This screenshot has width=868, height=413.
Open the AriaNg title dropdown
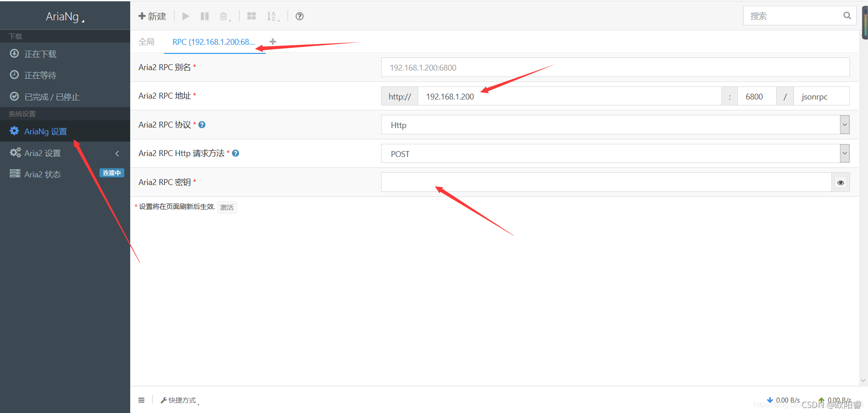pos(65,17)
